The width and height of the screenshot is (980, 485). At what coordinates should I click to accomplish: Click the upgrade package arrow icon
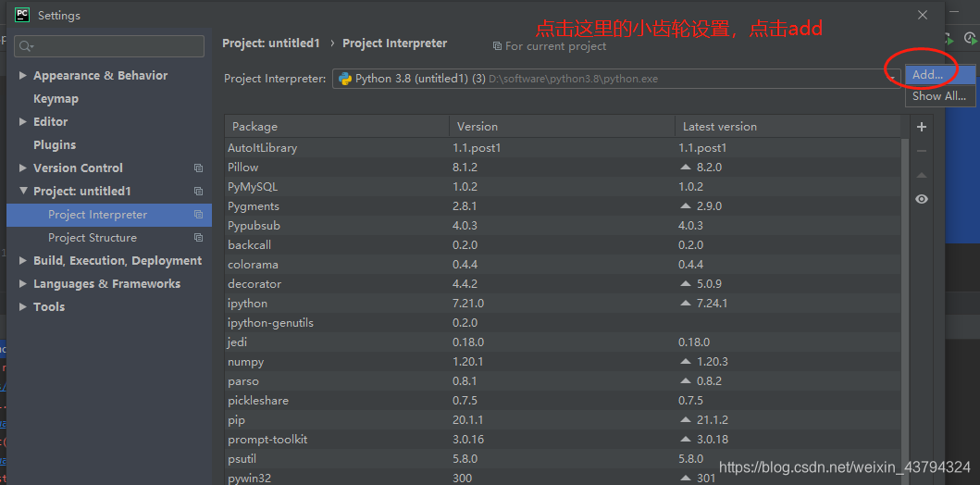pos(922,175)
